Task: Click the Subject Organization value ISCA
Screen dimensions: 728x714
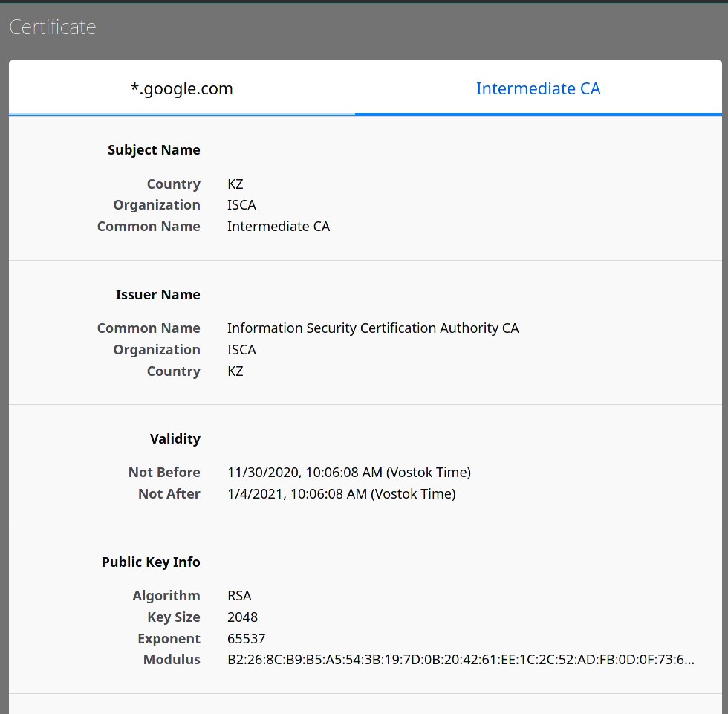Action: point(241,205)
